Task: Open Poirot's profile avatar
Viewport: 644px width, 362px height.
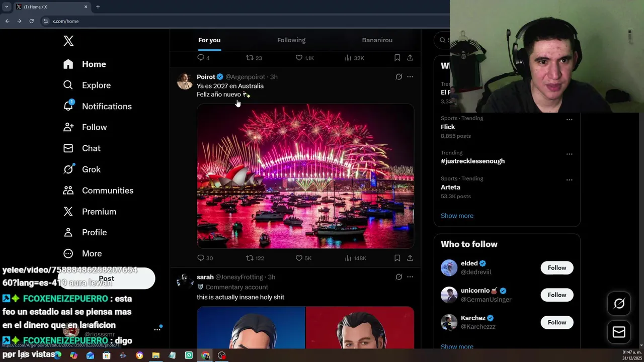Action: [x=185, y=81]
